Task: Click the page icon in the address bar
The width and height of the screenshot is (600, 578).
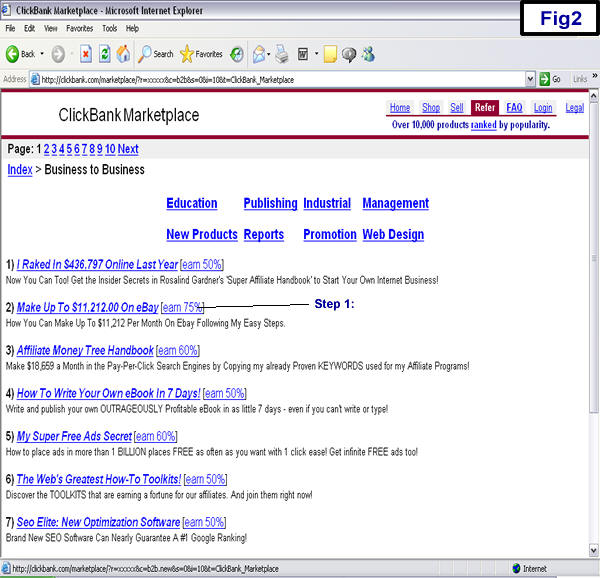Action: [x=35, y=79]
